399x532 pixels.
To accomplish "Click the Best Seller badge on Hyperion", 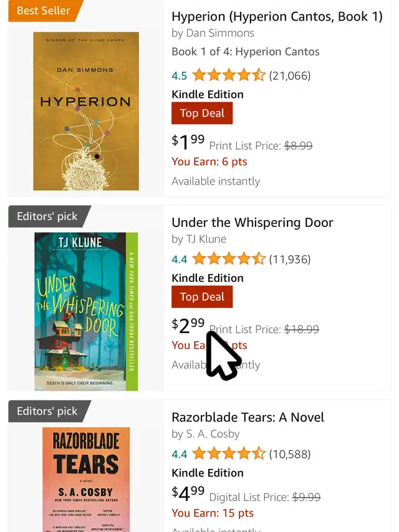I will (43, 11).
